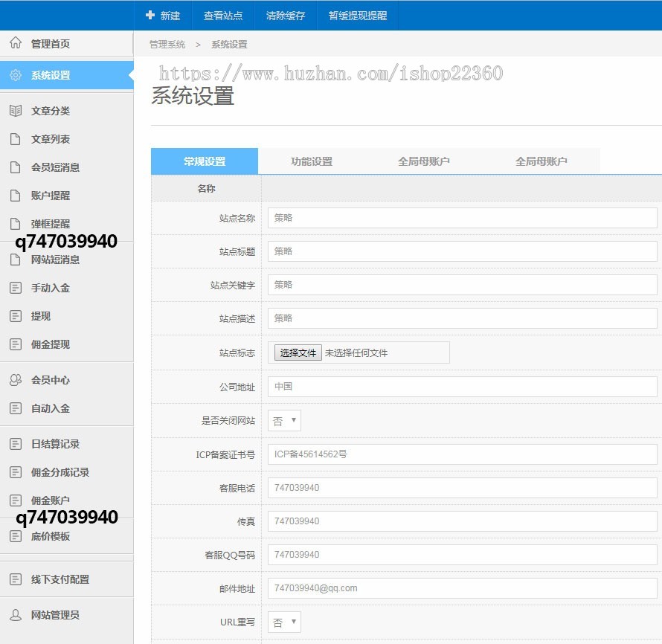Set 是否关闭网站 dropdown to open
The image size is (662, 644).
point(283,420)
